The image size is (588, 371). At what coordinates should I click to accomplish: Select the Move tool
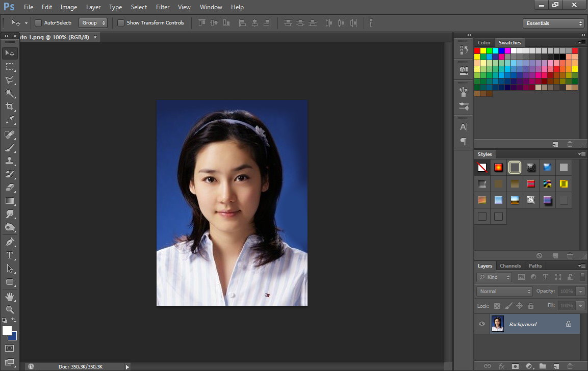10,53
